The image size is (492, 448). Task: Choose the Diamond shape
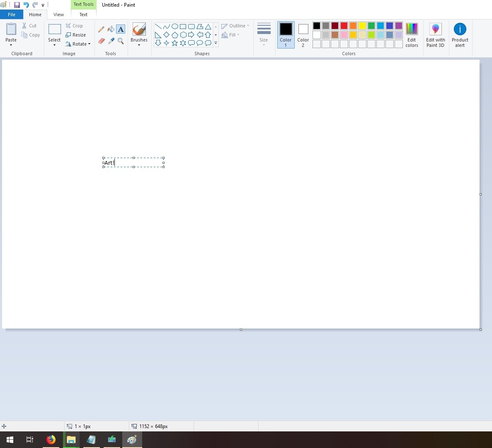pyautogui.click(x=166, y=35)
